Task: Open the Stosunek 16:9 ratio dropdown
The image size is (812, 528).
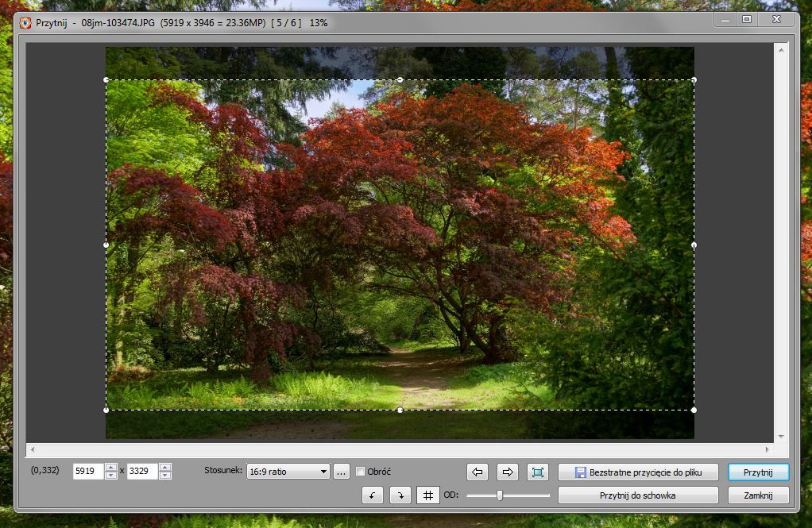Action: [x=288, y=472]
